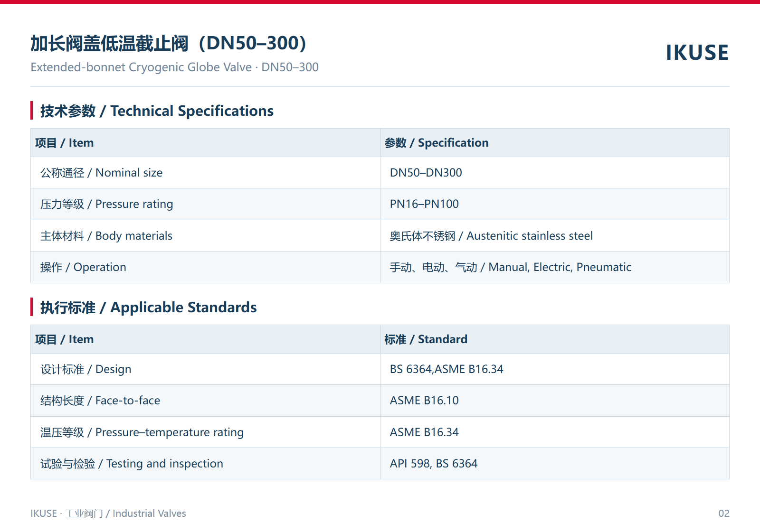
Task: Click the Body materials row label
Action: (106, 236)
